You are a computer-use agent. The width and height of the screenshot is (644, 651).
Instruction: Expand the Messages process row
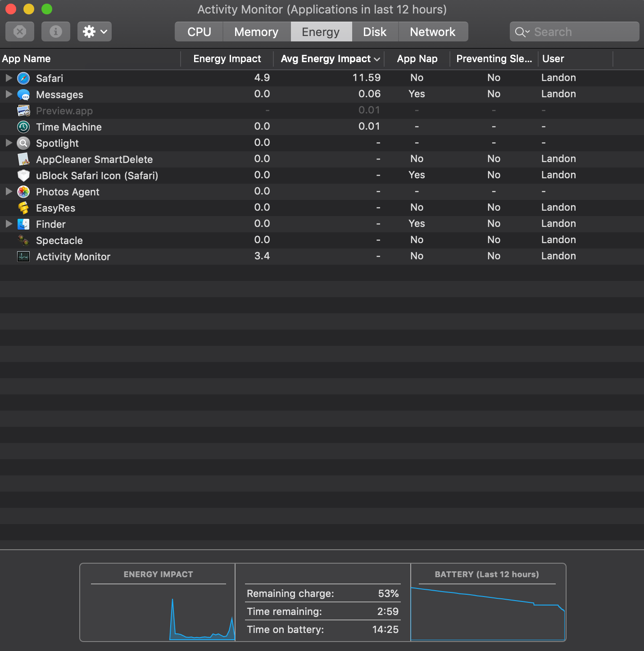[9, 94]
